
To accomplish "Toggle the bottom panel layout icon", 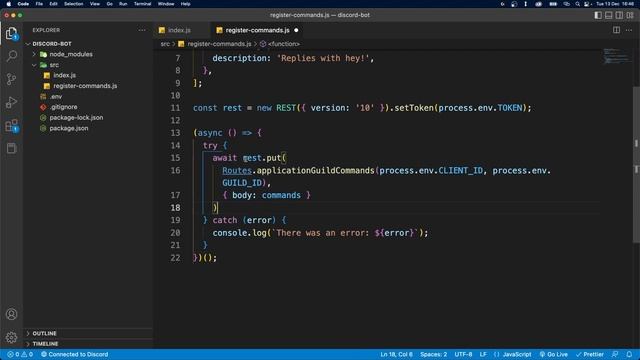I will point(609,15).
